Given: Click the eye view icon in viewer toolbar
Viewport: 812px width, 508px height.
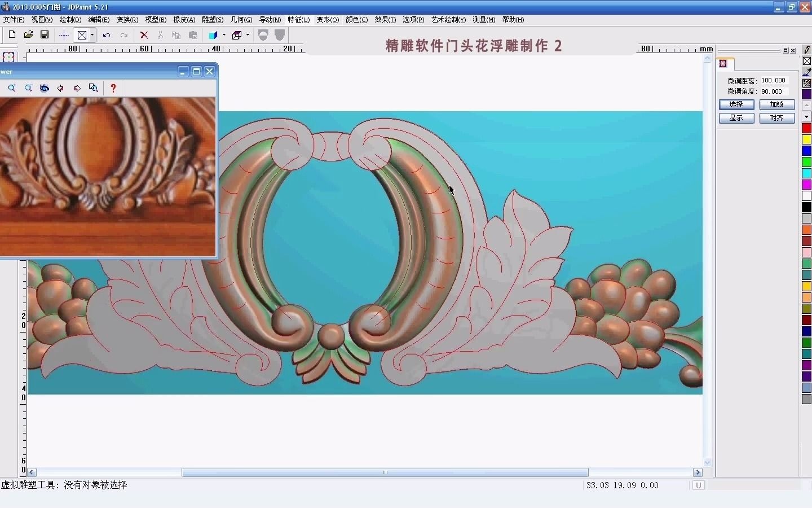Looking at the screenshot, I should click(x=45, y=88).
